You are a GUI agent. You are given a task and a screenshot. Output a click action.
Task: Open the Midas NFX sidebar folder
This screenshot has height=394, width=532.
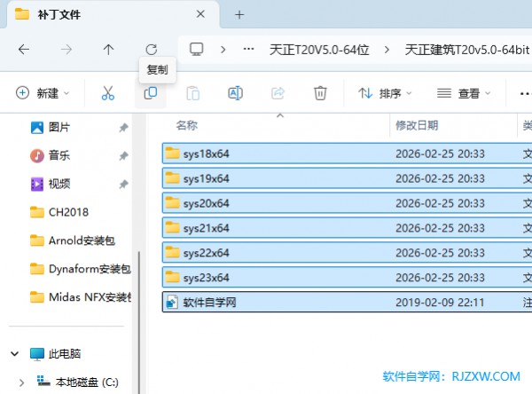point(90,297)
